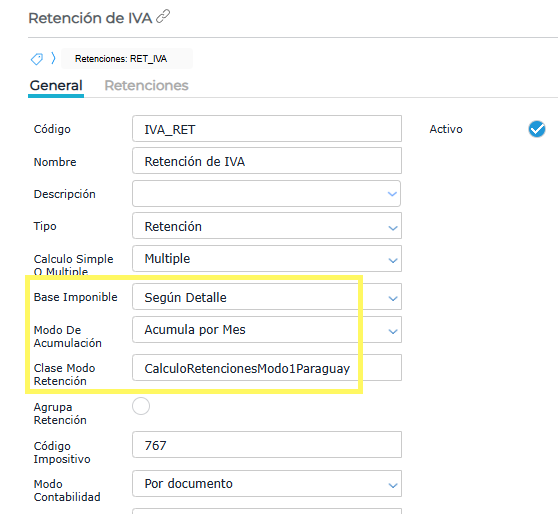Image resolution: width=558 pixels, height=514 pixels.
Task: Click the Clase Modo Retención field
Action: [x=267, y=367]
